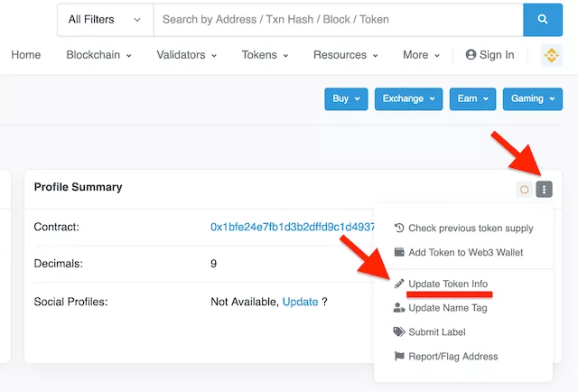Click the tags icon beside Submit Label
Viewport: 578px width, 392px height.
399,331
